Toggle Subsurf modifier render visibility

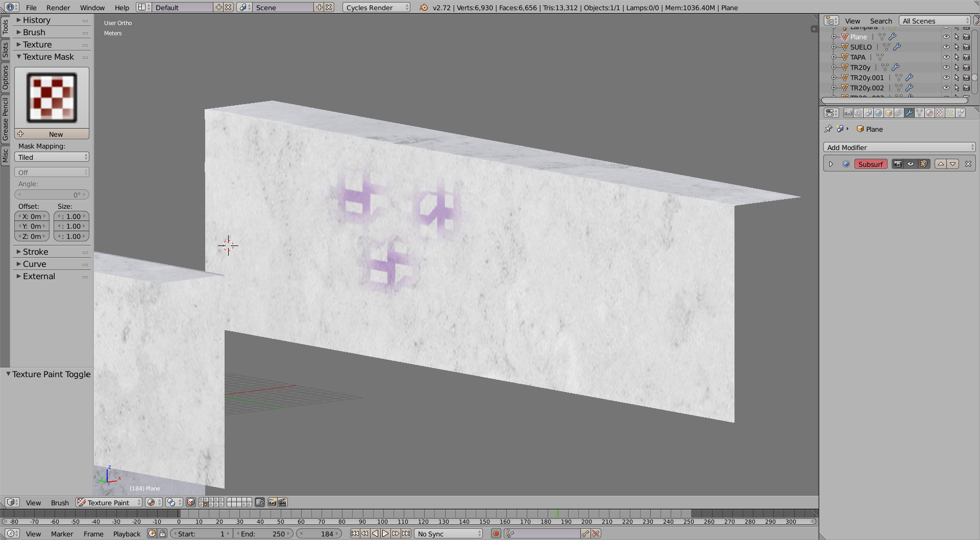pyautogui.click(x=898, y=164)
